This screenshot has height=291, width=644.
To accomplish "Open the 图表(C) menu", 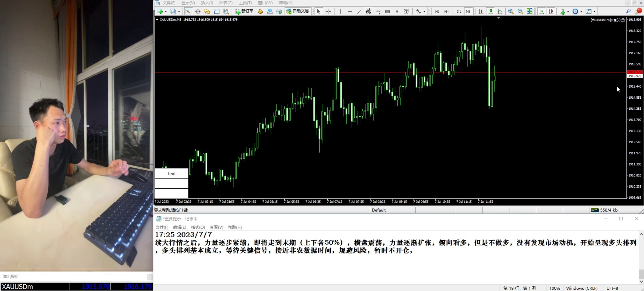I will point(226,3).
